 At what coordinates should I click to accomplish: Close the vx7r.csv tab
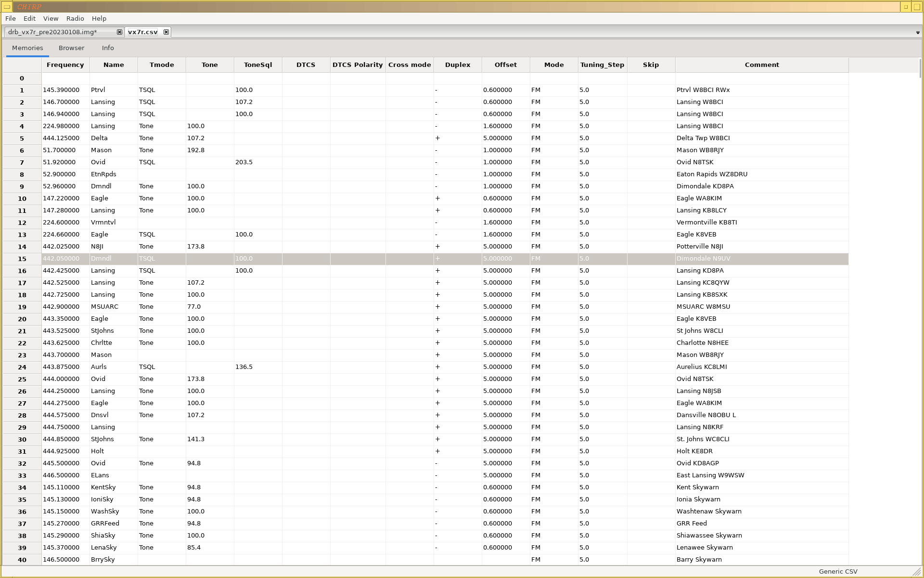point(166,32)
